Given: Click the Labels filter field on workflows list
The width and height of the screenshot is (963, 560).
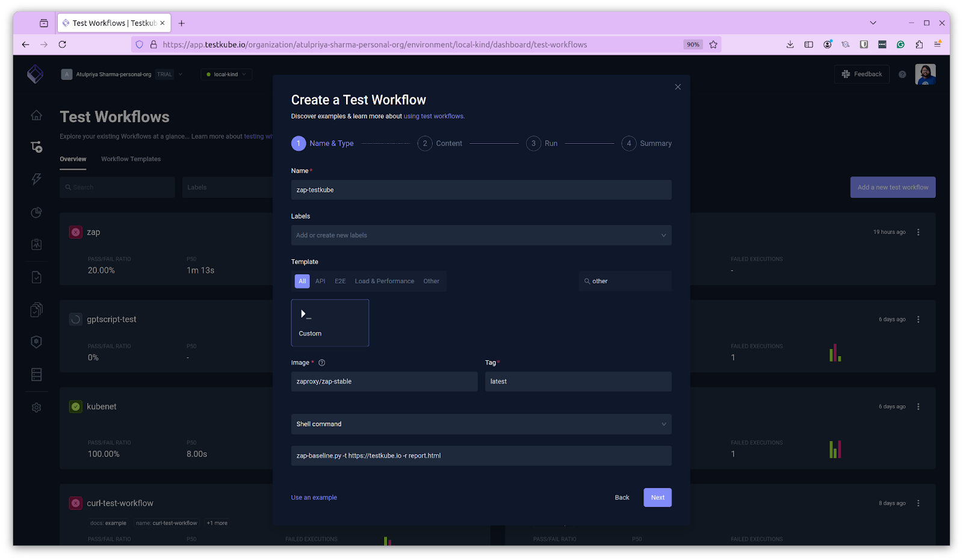Looking at the screenshot, I should click(x=228, y=187).
